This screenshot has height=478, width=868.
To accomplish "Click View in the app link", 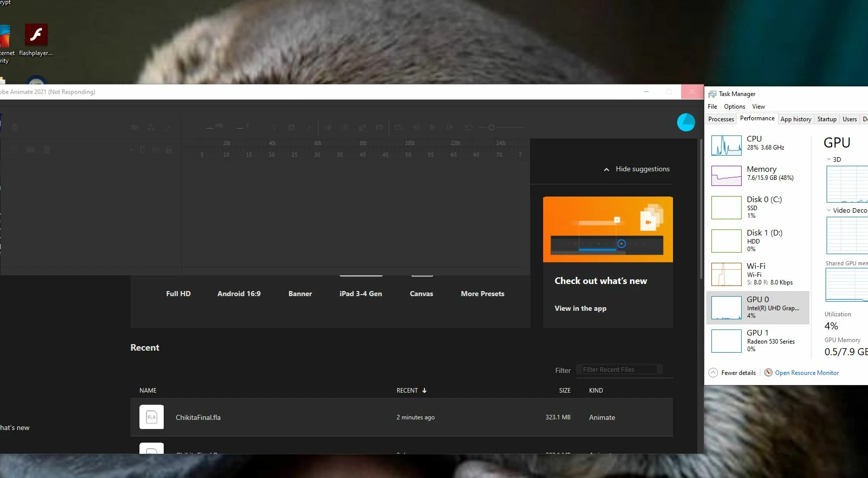I will (581, 308).
